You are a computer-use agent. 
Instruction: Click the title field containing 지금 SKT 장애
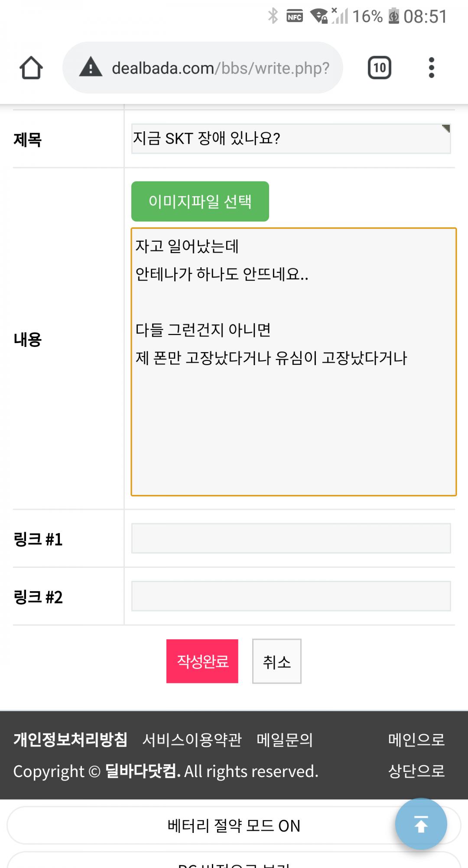click(x=290, y=139)
